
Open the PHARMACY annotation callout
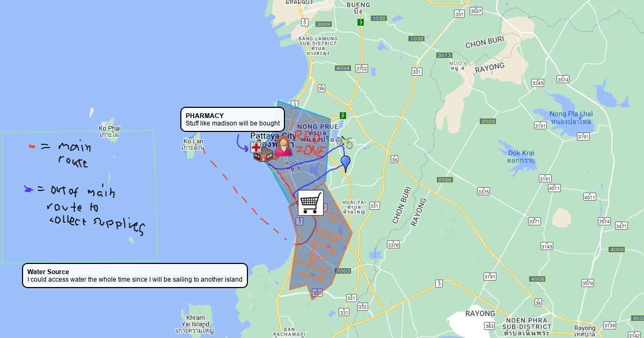point(232,119)
